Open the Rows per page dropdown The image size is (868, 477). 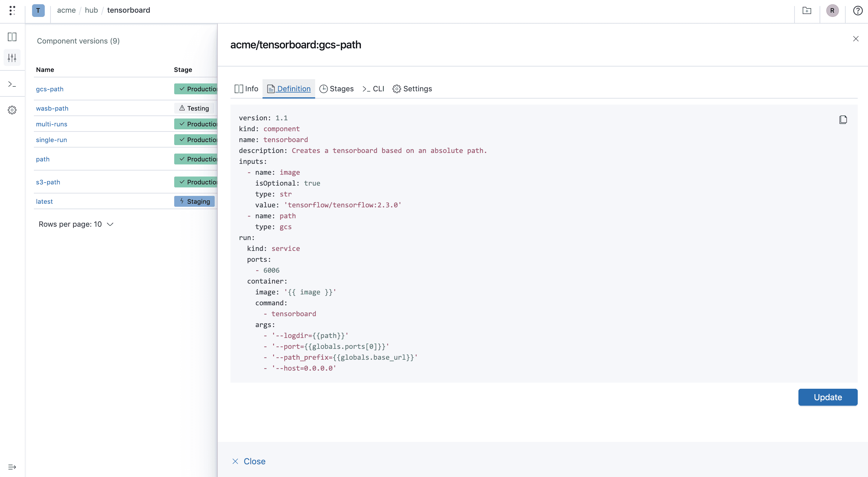tap(76, 224)
